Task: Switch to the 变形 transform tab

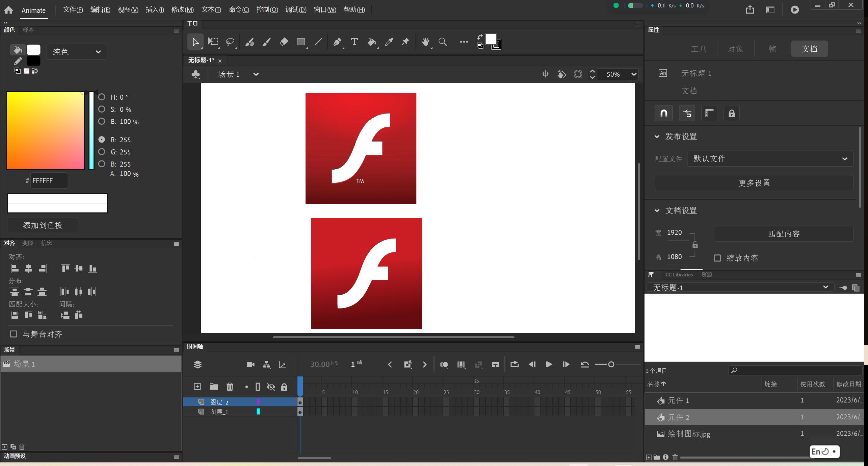Action: coord(28,243)
